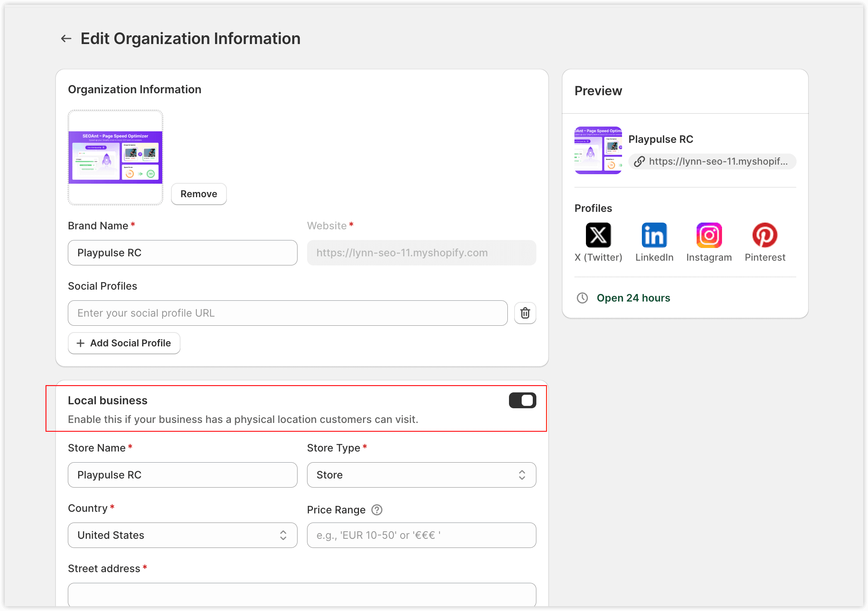Click the Playpulse RC preview name
Viewport: 868px width, 611px height.
(661, 139)
